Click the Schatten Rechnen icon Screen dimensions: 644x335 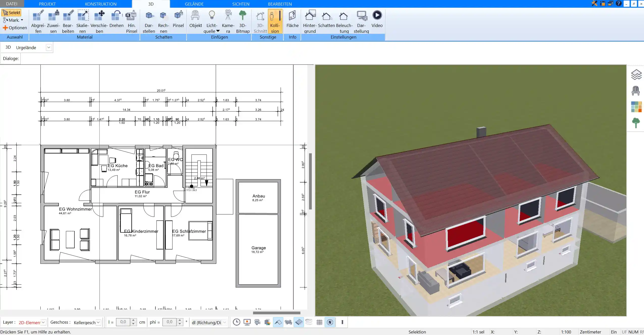coord(163,21)
